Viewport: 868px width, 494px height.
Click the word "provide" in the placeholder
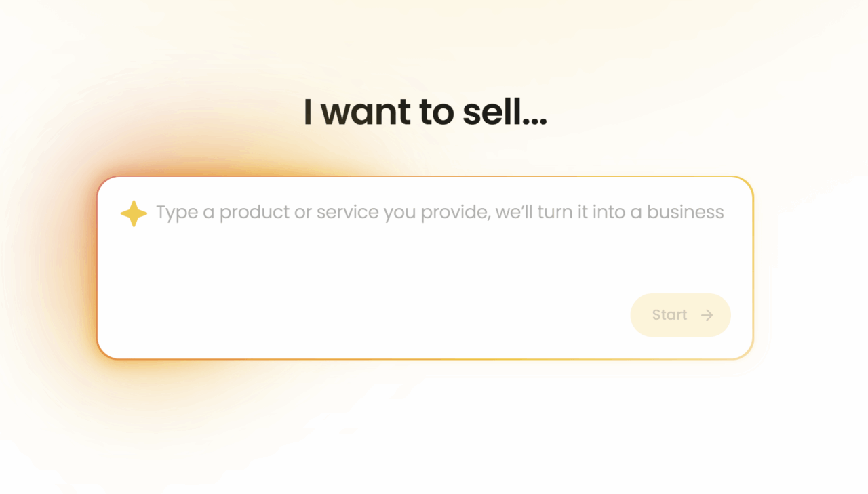(454, 213)
